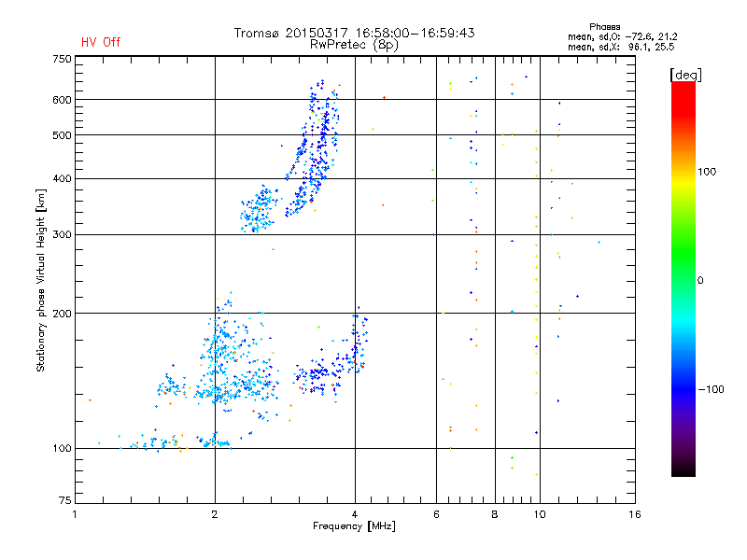Click the y-axis tick label "600"
The image size is (747, 560).
(x=62, y=100)
